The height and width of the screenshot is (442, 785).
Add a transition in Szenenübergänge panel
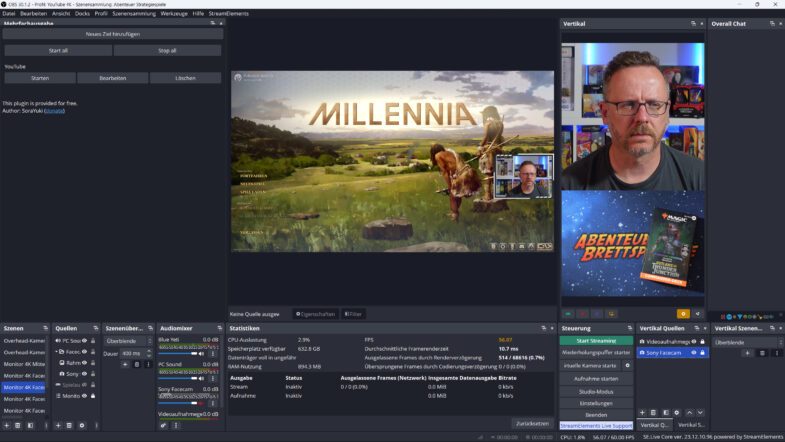(x=124, y=364)
